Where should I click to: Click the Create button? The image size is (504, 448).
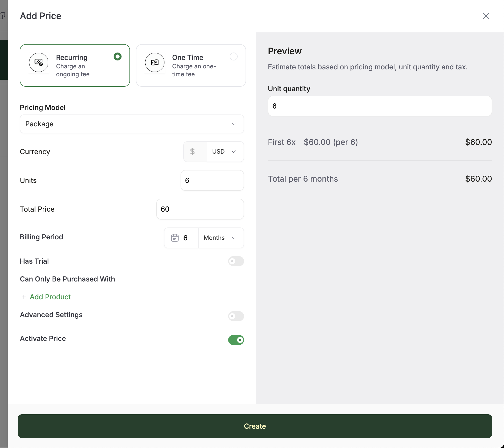(x=255, y=426)
